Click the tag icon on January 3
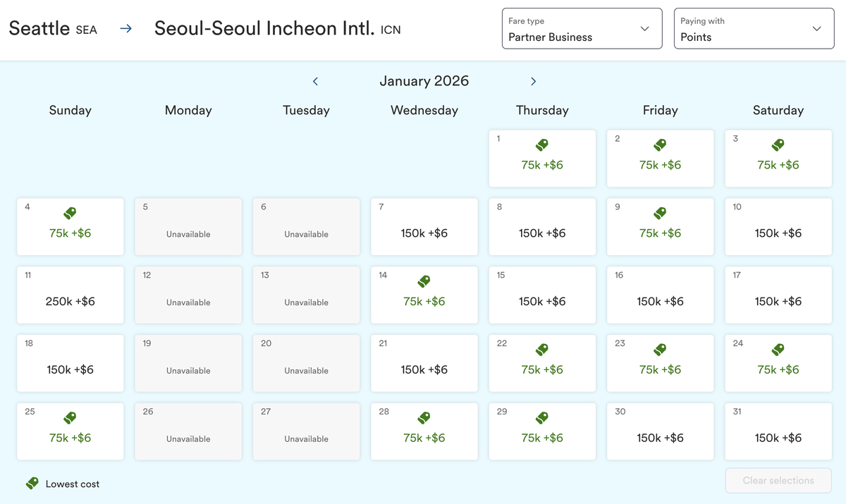 pos(778,145)
